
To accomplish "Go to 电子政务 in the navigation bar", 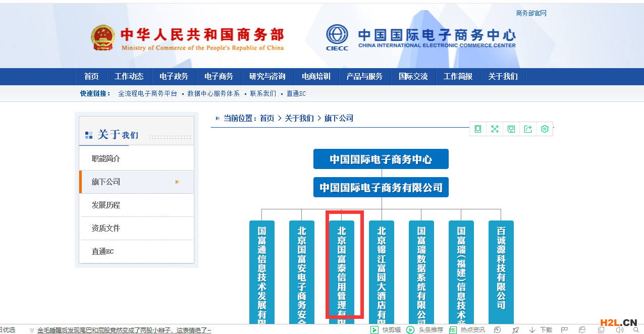I will point(174,77).
